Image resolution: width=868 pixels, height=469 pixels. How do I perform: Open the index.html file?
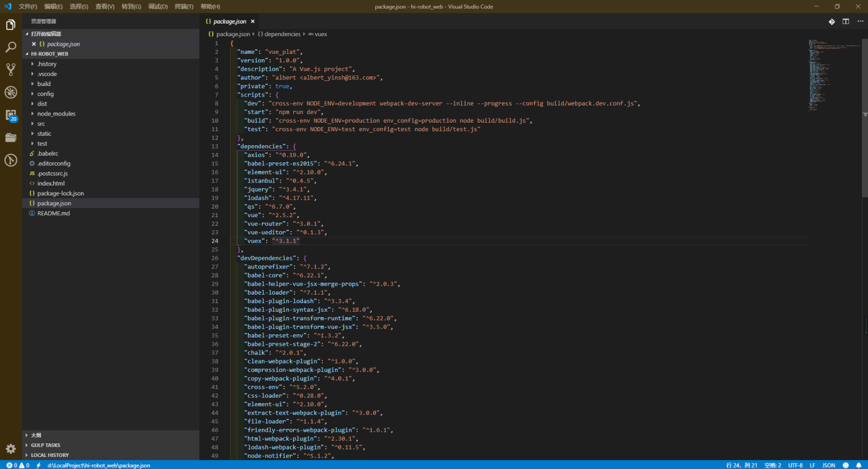111,183
